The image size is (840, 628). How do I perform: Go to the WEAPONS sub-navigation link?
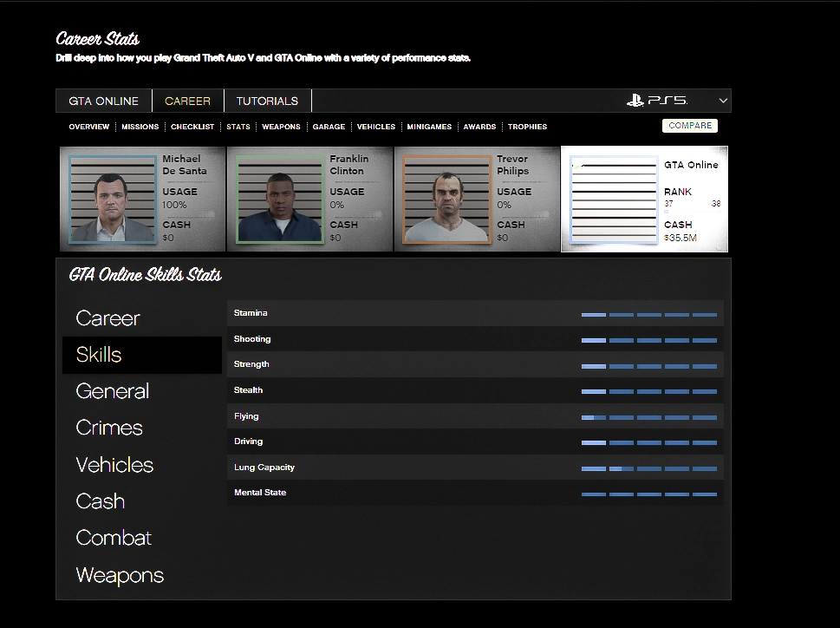click(x=281, y=127)
